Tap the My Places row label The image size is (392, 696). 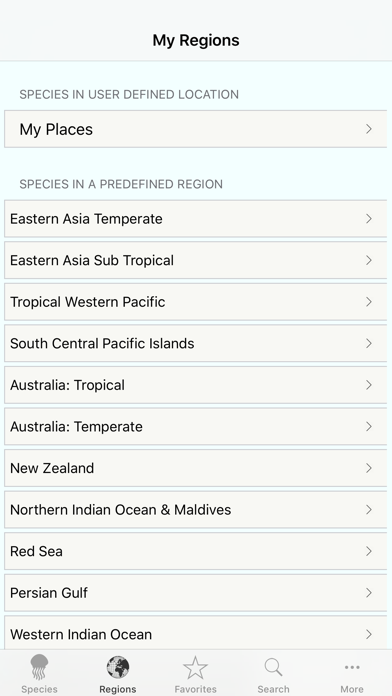pyautogui.click(x=56, y=129)
